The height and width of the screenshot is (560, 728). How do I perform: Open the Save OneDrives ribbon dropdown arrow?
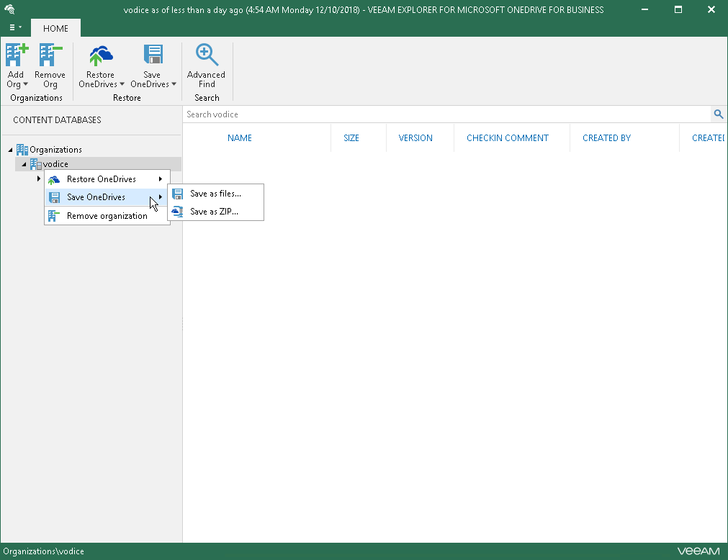pos(174,84)
